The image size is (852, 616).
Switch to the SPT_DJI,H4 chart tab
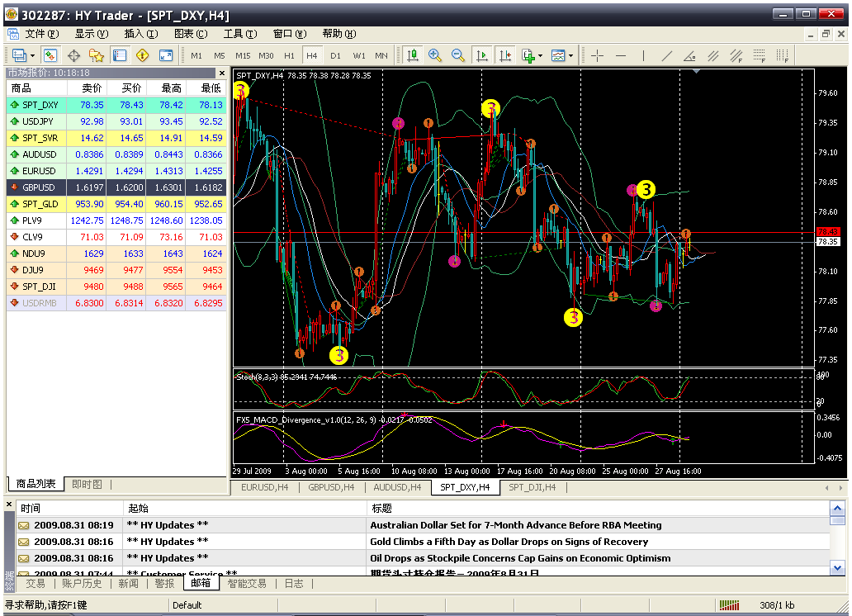[532, 487]
